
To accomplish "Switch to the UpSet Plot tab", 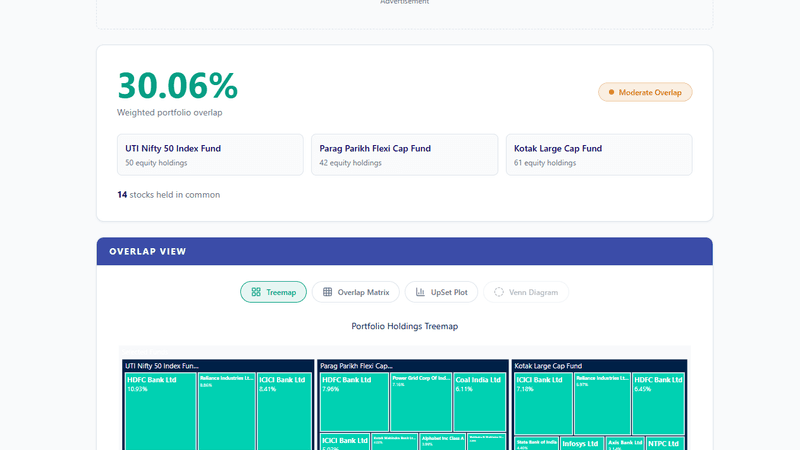I will [441, 292].
